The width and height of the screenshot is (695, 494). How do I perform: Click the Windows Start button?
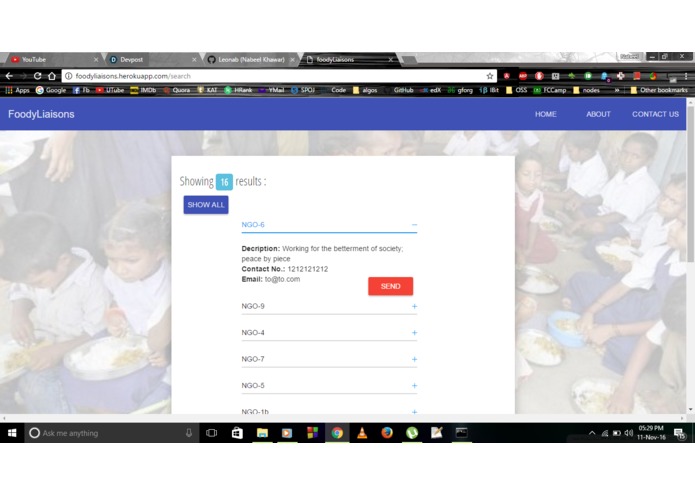tap(12, 433)
